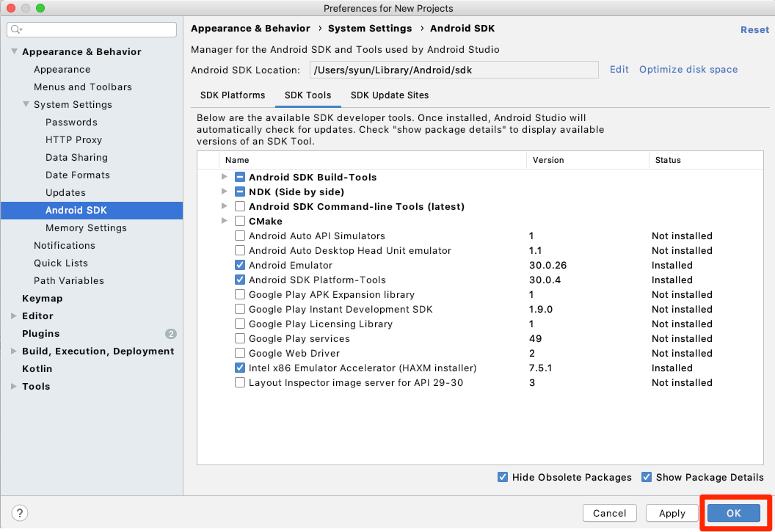Expand the CMake package row
775x532 pixels.
tap(225, 221)
